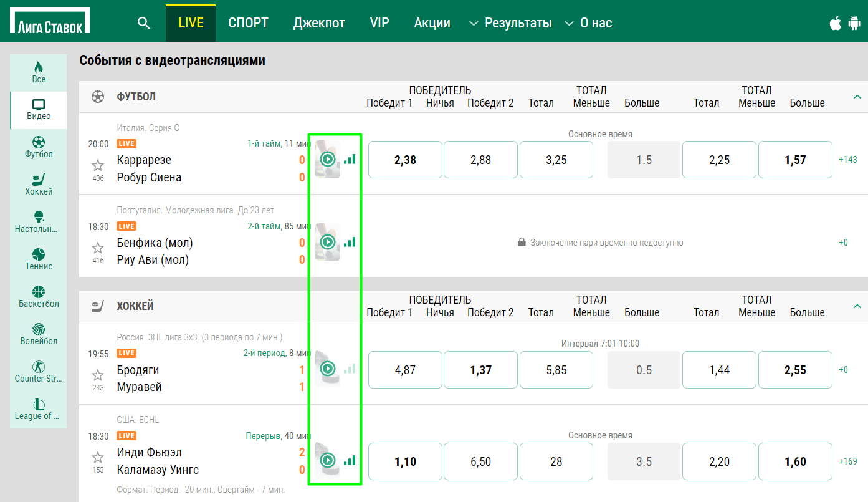Open statistics bars for Каррарезе match
The height and width of the screenshot is (502, 868).
click(350, 159)
